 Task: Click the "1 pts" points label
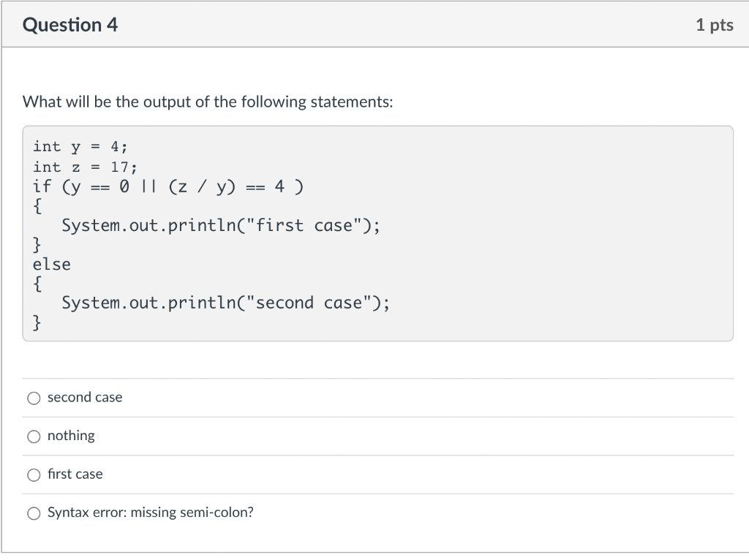[715, 24]
